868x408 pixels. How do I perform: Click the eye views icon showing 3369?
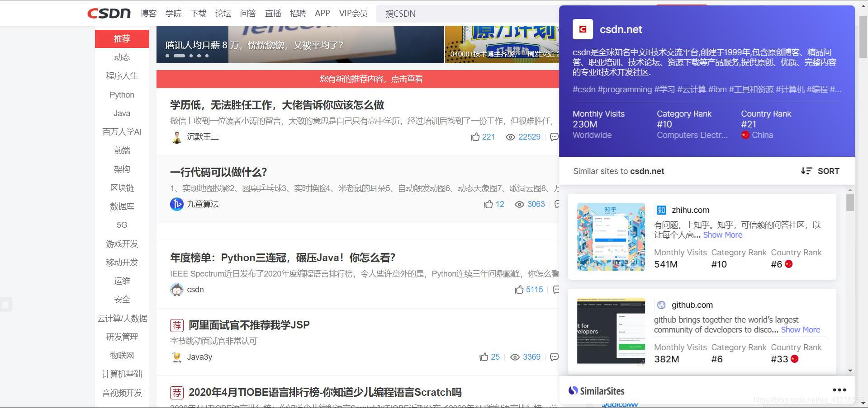click(x=515, y=357)
